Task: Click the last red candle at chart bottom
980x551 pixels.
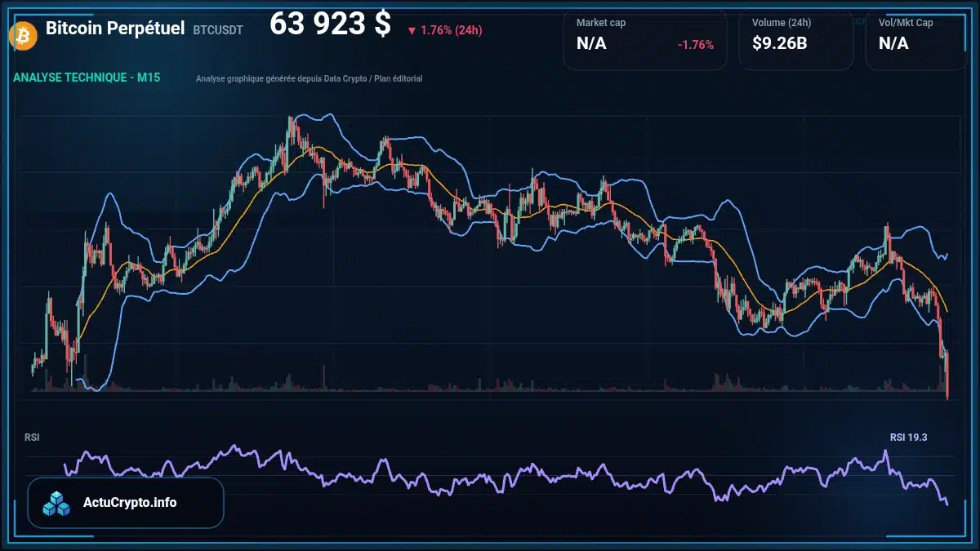Action: click(947, 375)
